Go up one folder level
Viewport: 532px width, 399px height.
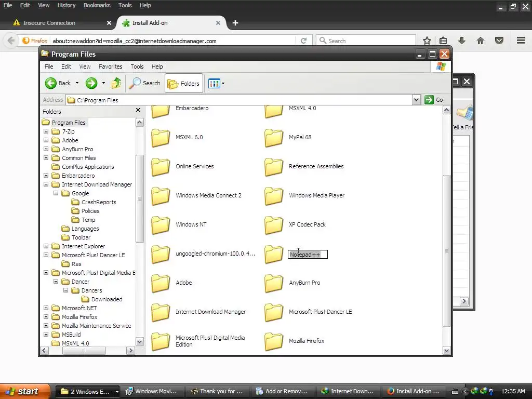pos(116,83)
